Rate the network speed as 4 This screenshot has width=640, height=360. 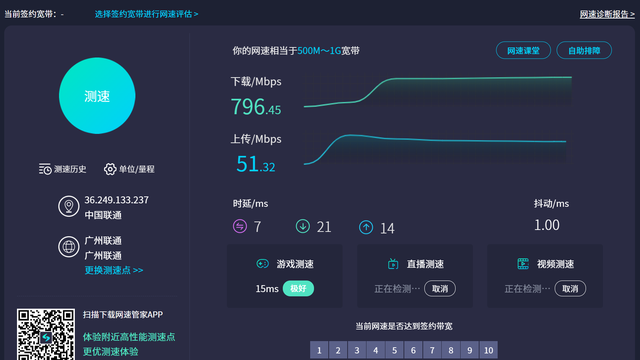tap(376, 350)
